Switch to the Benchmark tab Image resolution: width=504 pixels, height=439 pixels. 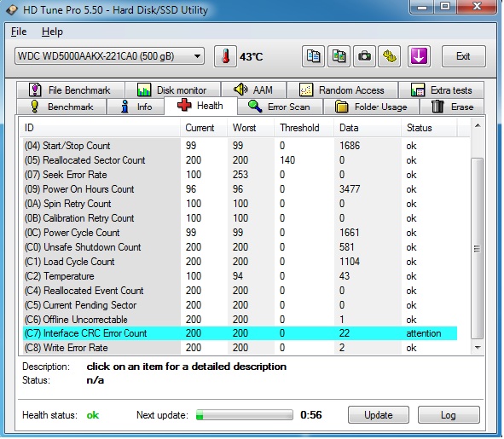[x=61, y=107]
